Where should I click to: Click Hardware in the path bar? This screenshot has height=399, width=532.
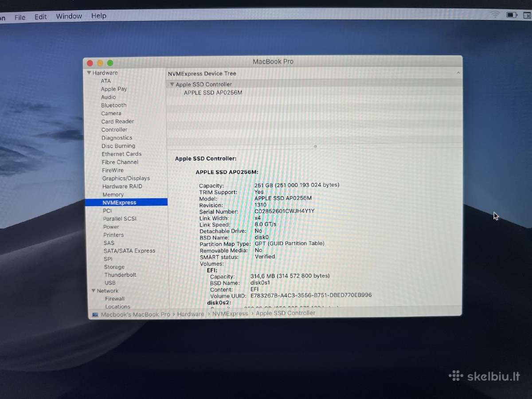[x=191, y=314]
